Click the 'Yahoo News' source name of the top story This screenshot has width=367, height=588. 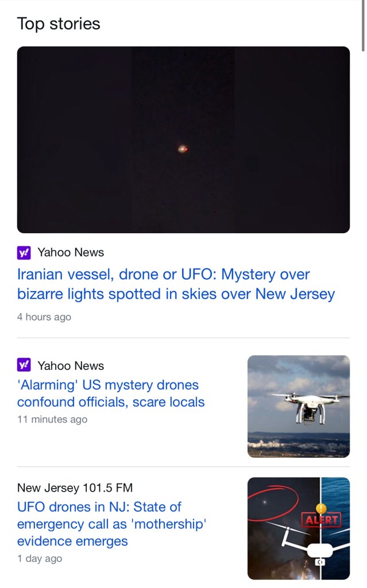coord(71,253)
